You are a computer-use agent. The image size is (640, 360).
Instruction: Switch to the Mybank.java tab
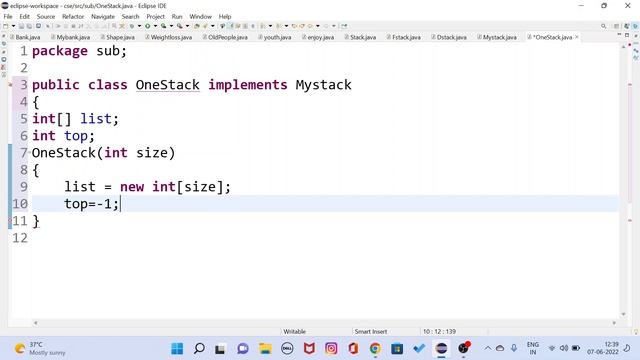[x=70, y=37]
